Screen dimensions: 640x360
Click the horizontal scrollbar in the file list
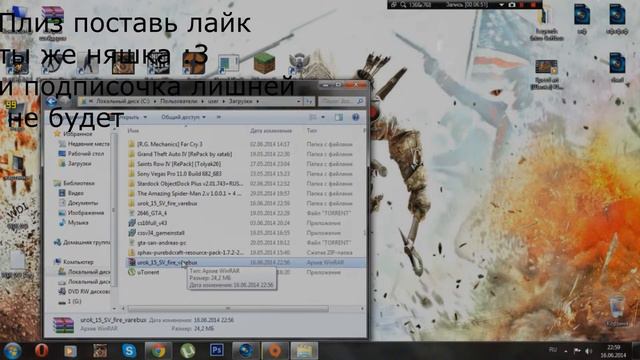(228, 309)
